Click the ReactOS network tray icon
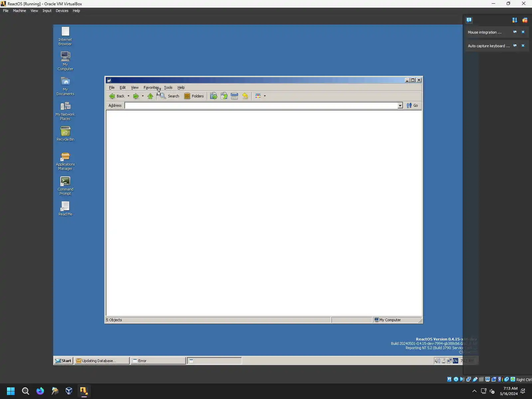This screenshot has width=532, height=399. pyautogui.click(x=449, y=361)
